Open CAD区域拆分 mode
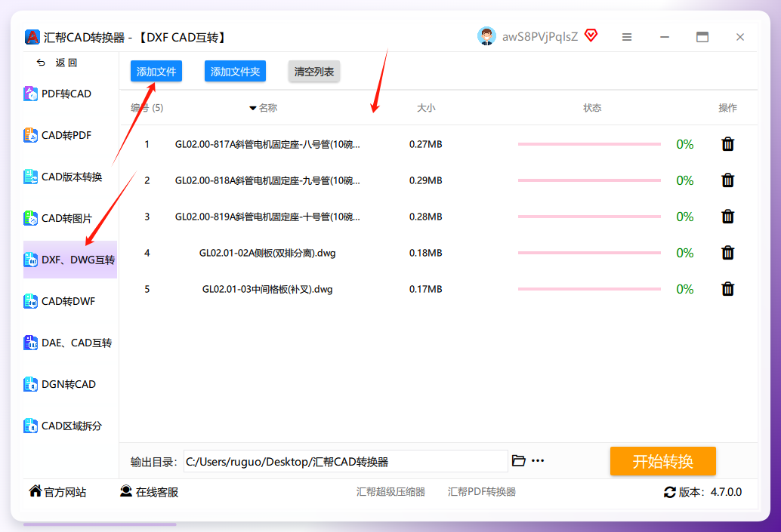The height and width of the screenshot is (532, 781). pos(63,426)
